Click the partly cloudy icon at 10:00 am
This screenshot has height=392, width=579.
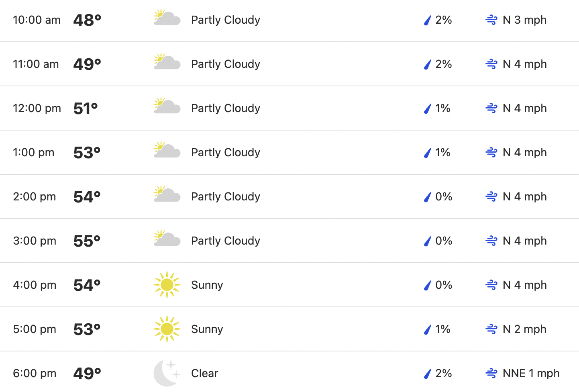coord(167,18)
